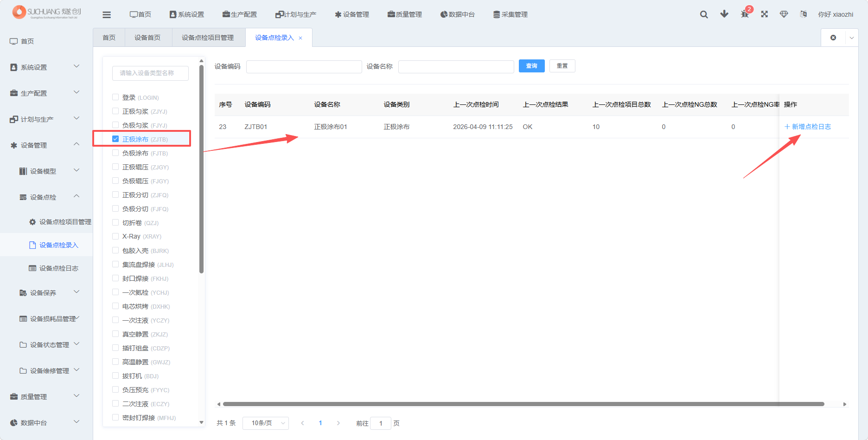
Task: Click the 设备点检 sidebar icon
Action: 23,197
